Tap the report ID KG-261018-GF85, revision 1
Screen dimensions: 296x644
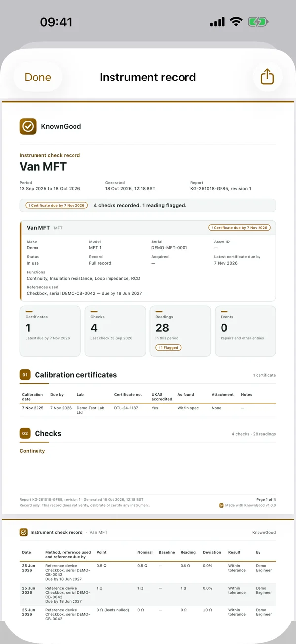[x=221, y=189]
